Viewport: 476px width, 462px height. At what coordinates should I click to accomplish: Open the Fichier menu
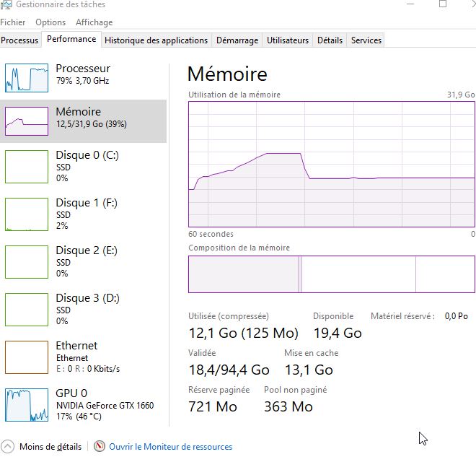point(13,22)
